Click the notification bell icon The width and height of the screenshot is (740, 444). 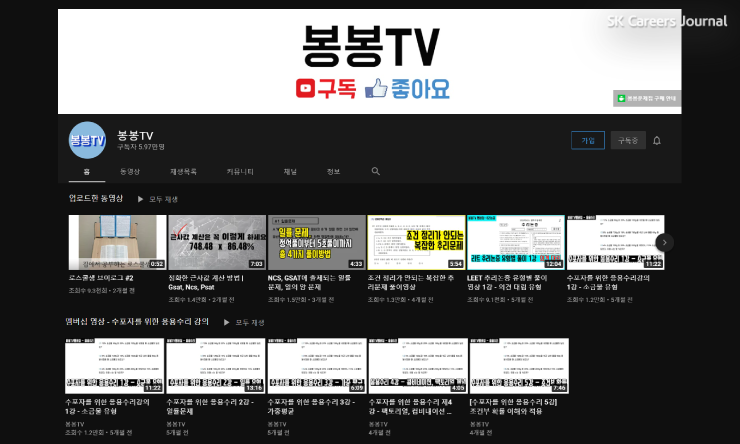pos(656,141)
